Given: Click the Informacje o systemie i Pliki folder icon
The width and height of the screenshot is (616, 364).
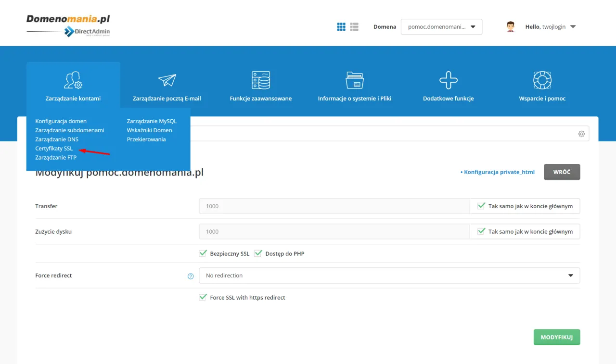Looking at the screenshot, I should [354, 80].
